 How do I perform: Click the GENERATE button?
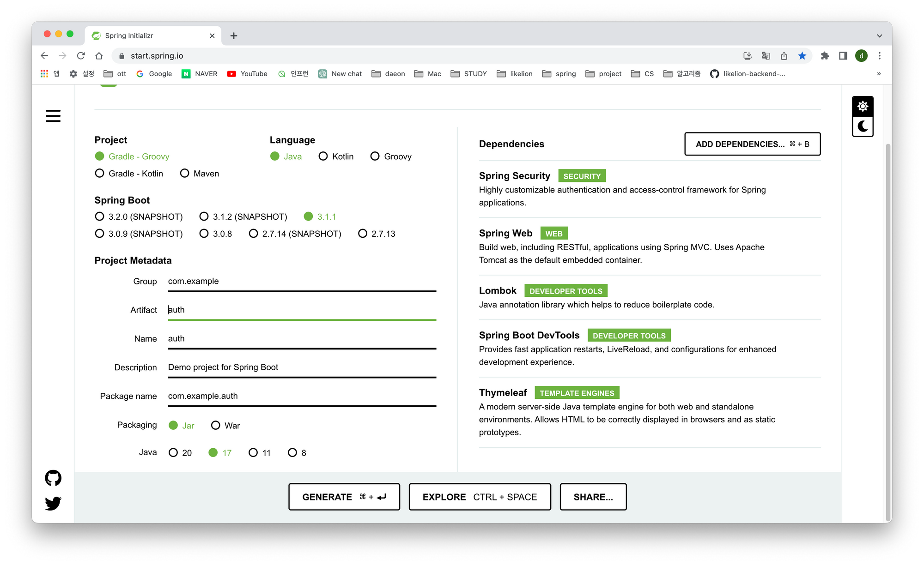tap(344, 497)
